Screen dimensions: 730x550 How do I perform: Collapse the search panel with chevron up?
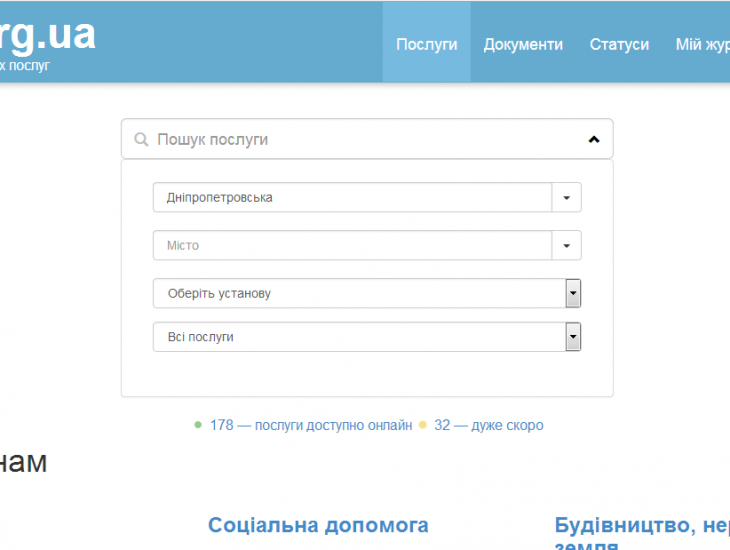594,140
